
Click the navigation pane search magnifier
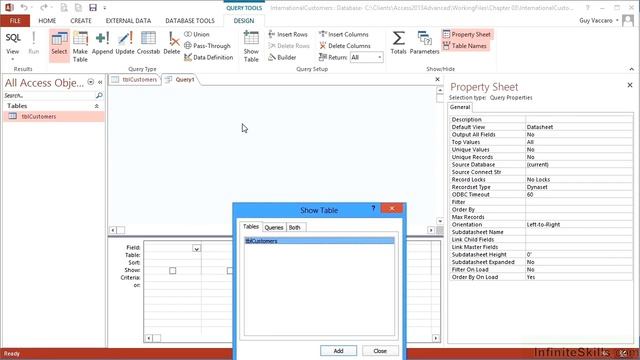click(x=99, y=95)
